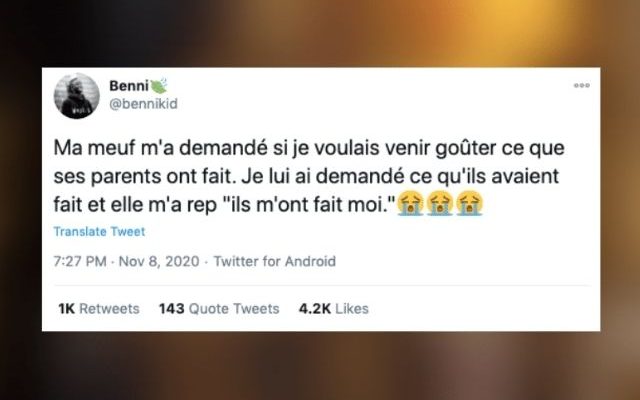Image resolution: width=640 pixels, height=400 pixels.
Task: Show the 4.2K Likes list
Action: tap(333, 309)
